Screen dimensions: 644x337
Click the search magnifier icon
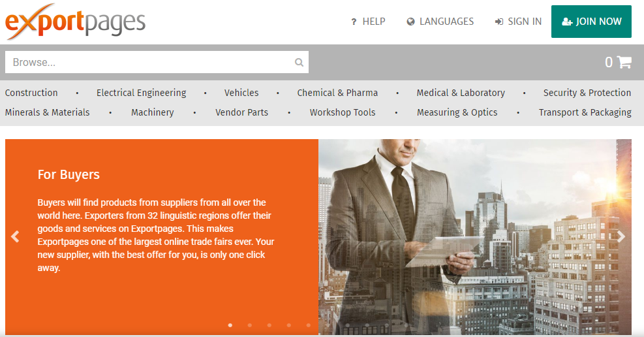point(299,63)
